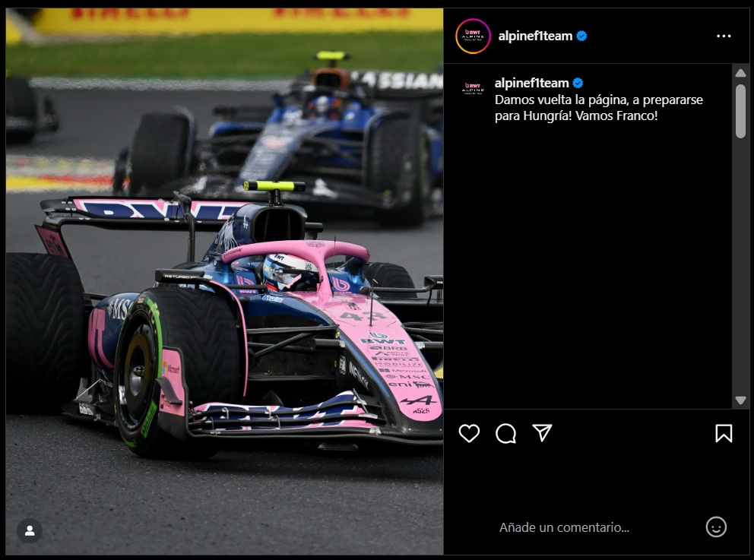754x560 pixels.
Task: Show tagged people icon on photo
Action: point(30,530)
